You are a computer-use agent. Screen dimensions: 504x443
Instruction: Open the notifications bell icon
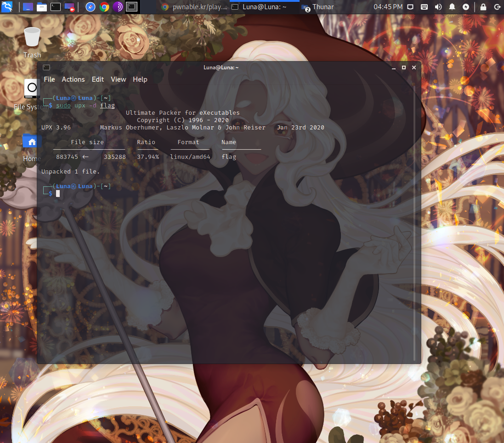pyautogui.click(x=452, y=7)
